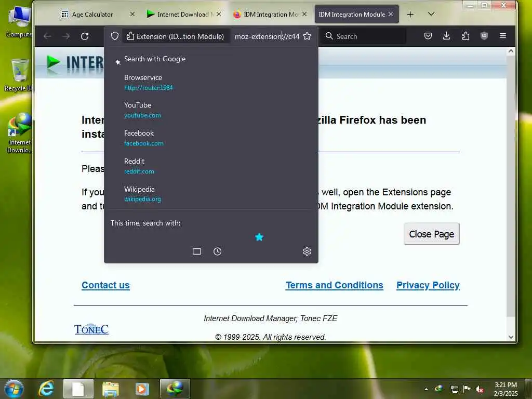
Task: Open Windows Explorer folder taskbar icon
Action: [x=111, y=389]
